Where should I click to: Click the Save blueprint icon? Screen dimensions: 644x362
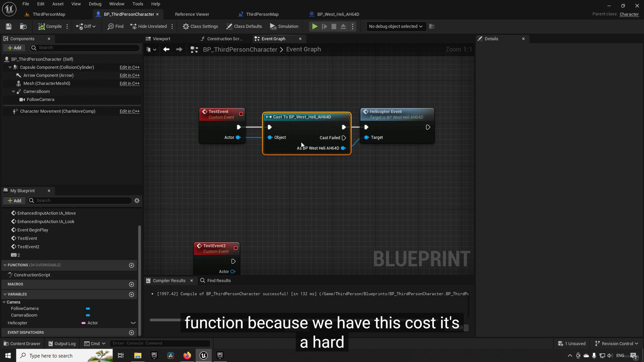click(9, 26)
